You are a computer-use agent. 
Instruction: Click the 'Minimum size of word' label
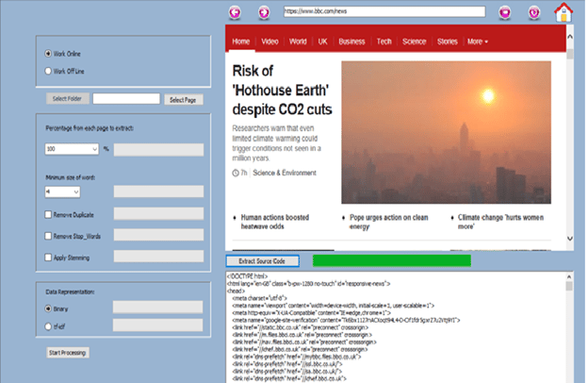(70, 177)
